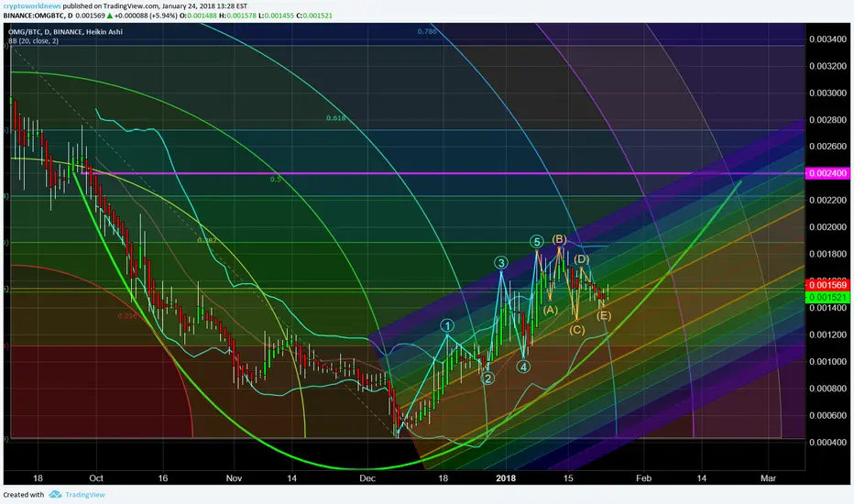Screen dimensions: 854x504
Task: Select the (D) corrective wave label
Action: point(581,259)
